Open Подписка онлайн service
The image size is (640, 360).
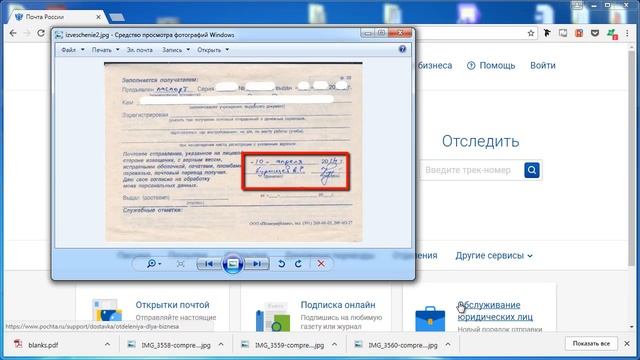click(x=338, y=305)
